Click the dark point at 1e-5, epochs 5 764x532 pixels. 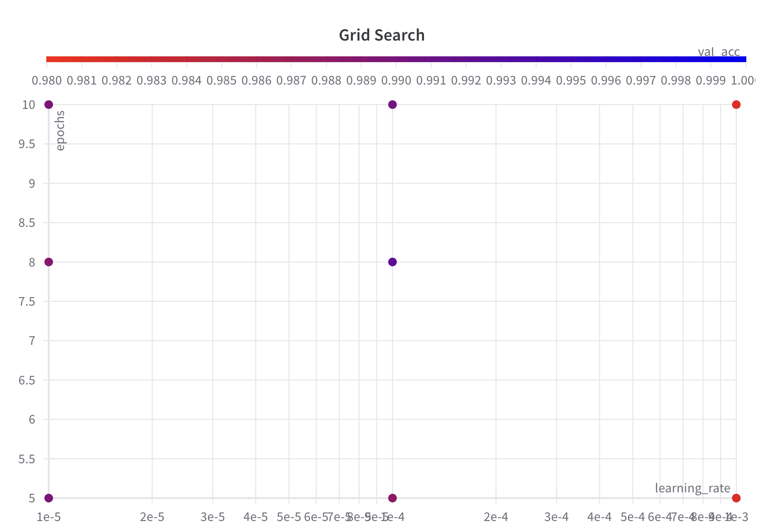point(48,498)
